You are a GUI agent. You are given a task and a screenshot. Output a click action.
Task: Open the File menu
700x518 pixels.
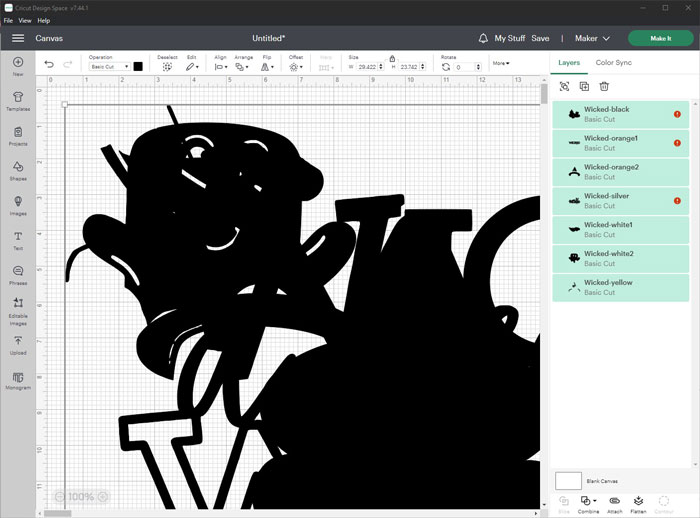point(8,21)
